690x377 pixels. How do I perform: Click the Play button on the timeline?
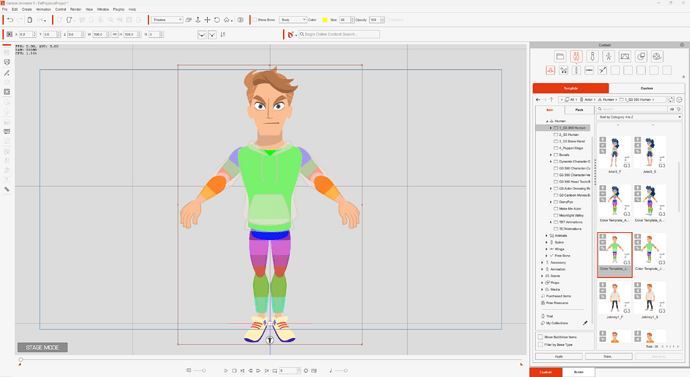[x=226, y=371]
